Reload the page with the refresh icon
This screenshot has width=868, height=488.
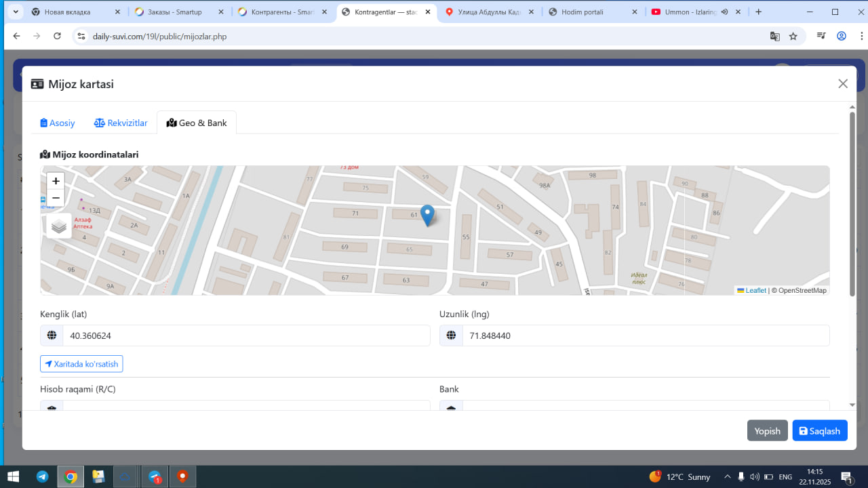click(57, 36)
